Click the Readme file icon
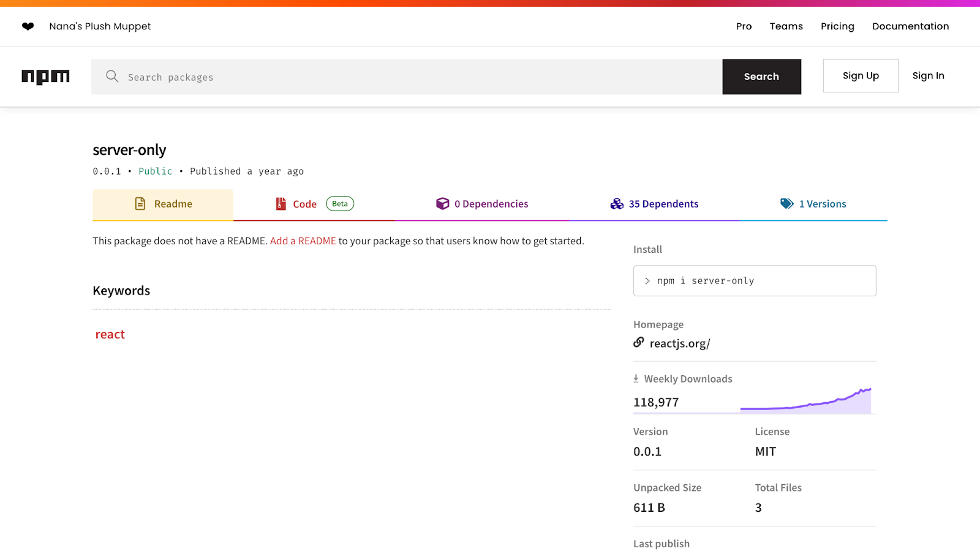 click(140, 204)
